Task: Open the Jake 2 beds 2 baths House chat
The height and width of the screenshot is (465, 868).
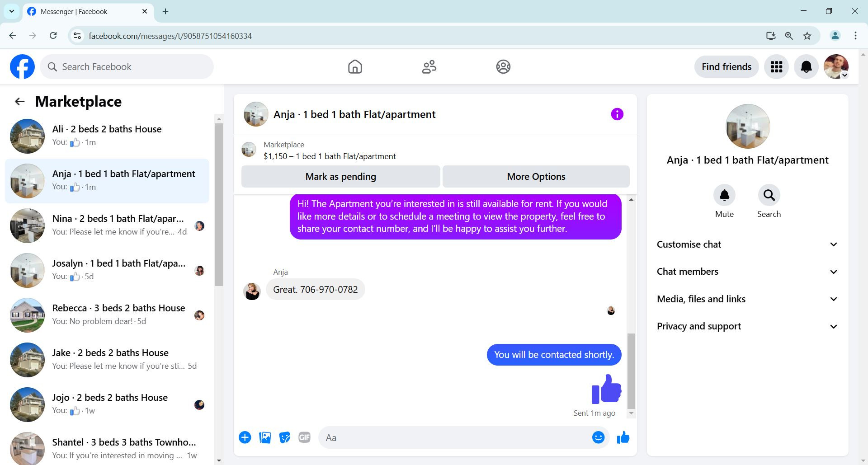Action: (x=107, y=360)
